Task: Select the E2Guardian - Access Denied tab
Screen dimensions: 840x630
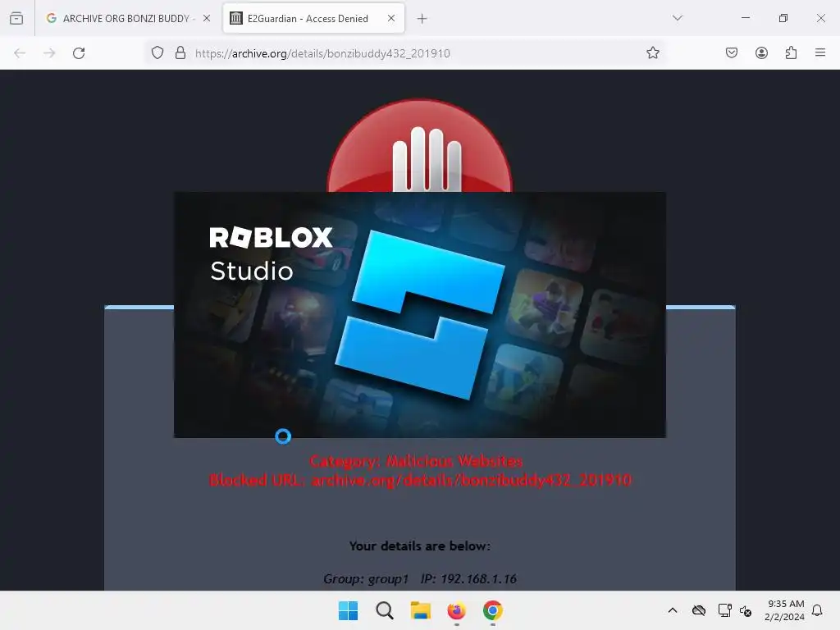Action: pos(313,18)
